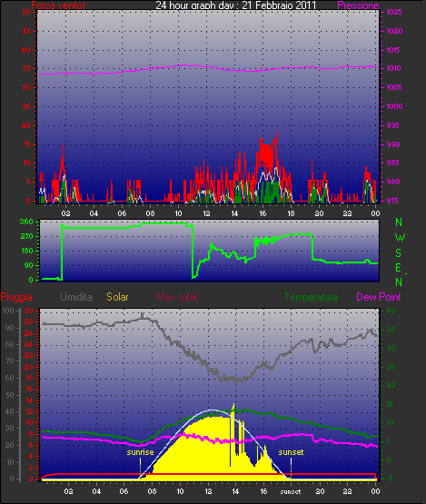Click the 1010 pressure axis value
The width and height of the screenshot is (426, 504).
(394, 68)
